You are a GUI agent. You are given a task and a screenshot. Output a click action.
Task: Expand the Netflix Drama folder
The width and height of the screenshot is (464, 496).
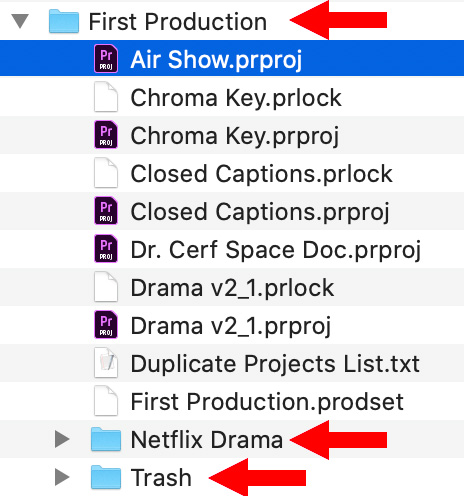click(x=62, y=439)
